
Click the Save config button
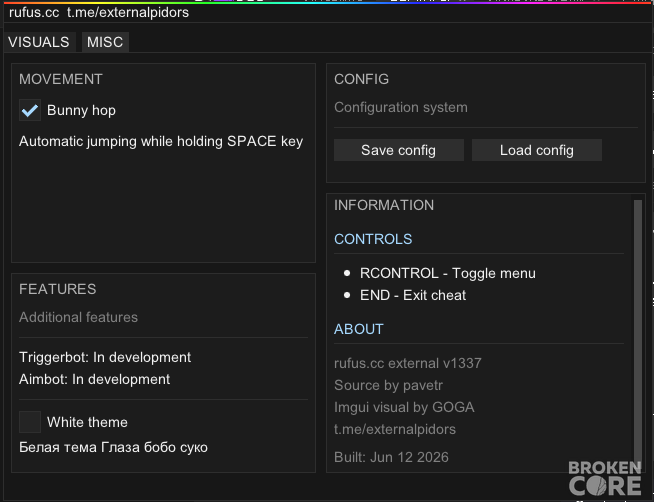pos(399,150)
